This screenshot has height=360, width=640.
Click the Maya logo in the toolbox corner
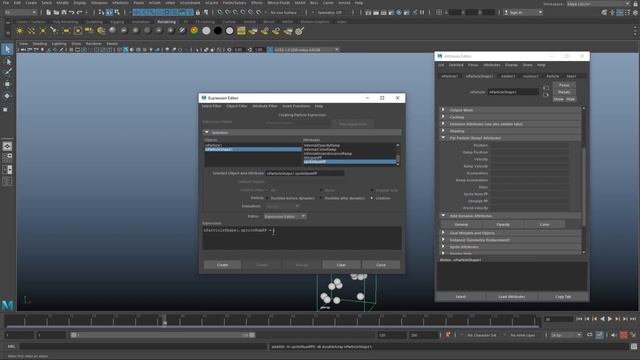coord(7,304)
